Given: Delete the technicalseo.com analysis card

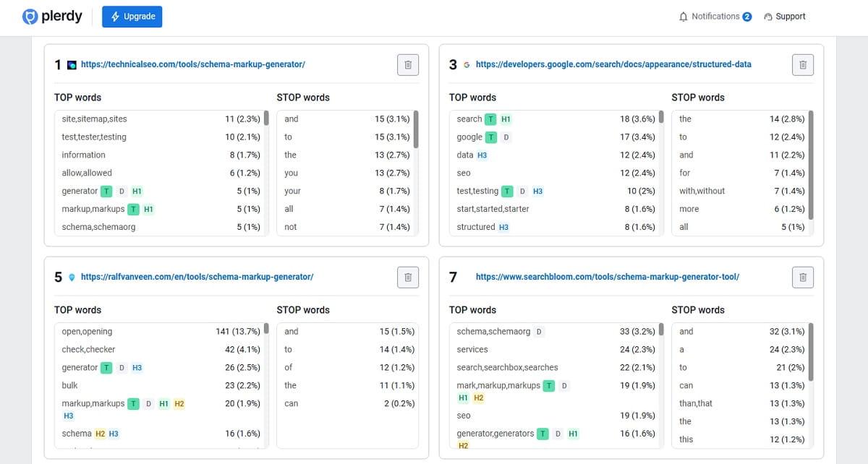Looking at the screenshot, I should [x=407, y=64].
